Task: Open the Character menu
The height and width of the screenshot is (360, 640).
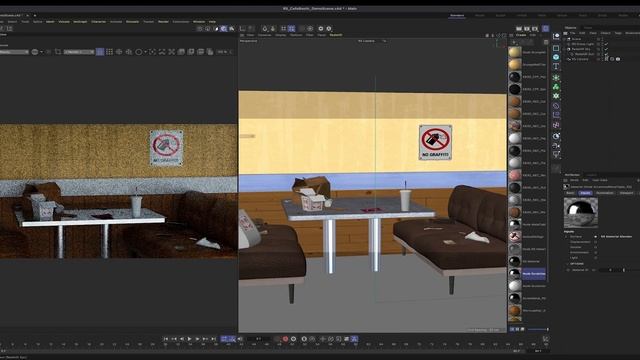Action: (98, 22)
